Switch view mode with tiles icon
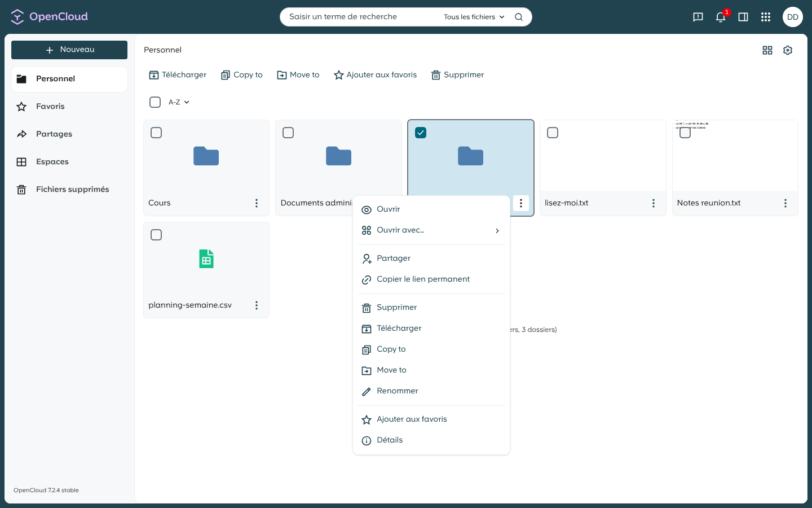This screenshot has height=508, width=812. 767,50
